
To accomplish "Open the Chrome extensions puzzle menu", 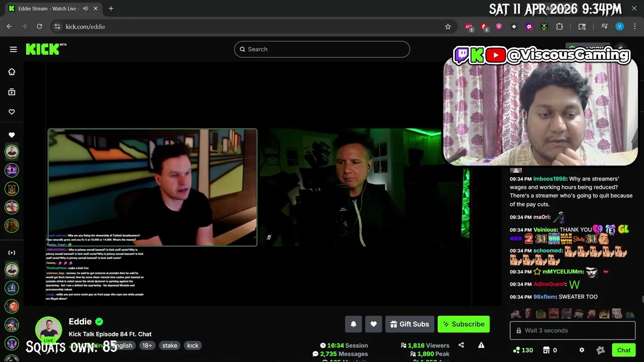I will (559, 27).
